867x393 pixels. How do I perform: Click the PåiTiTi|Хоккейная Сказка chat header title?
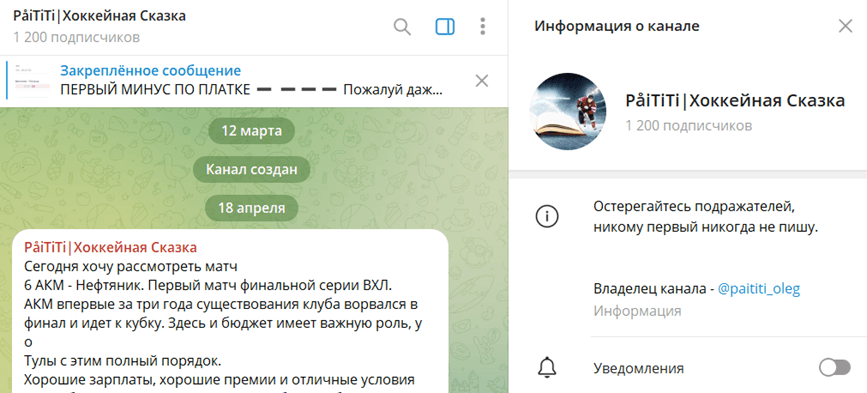(100, 16)
